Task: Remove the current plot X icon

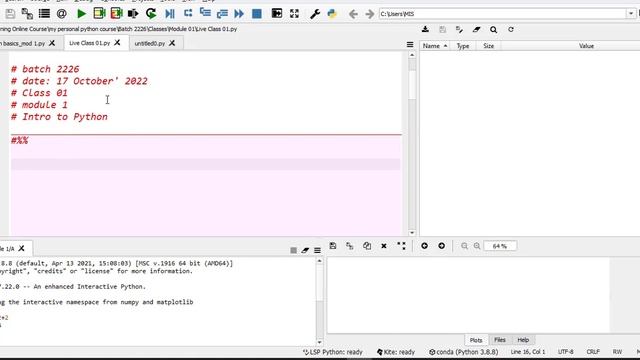Action: [x=384, y=246]
